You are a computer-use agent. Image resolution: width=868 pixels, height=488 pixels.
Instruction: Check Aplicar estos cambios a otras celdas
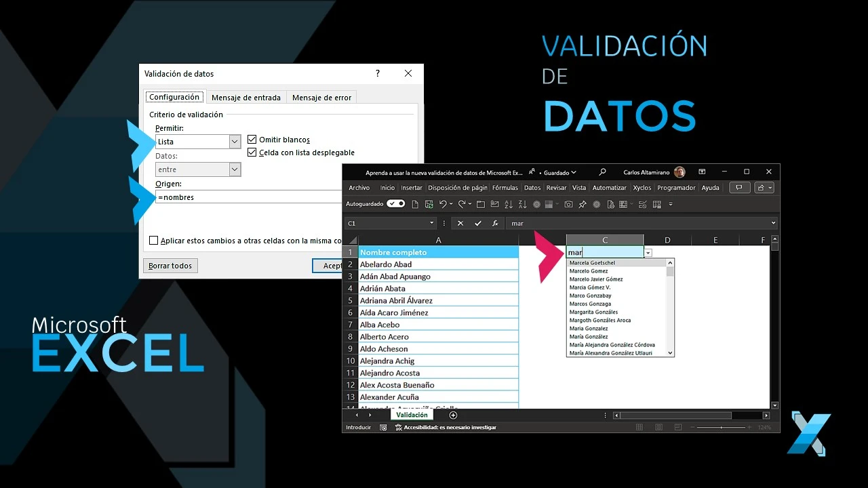tap(153, 241)
